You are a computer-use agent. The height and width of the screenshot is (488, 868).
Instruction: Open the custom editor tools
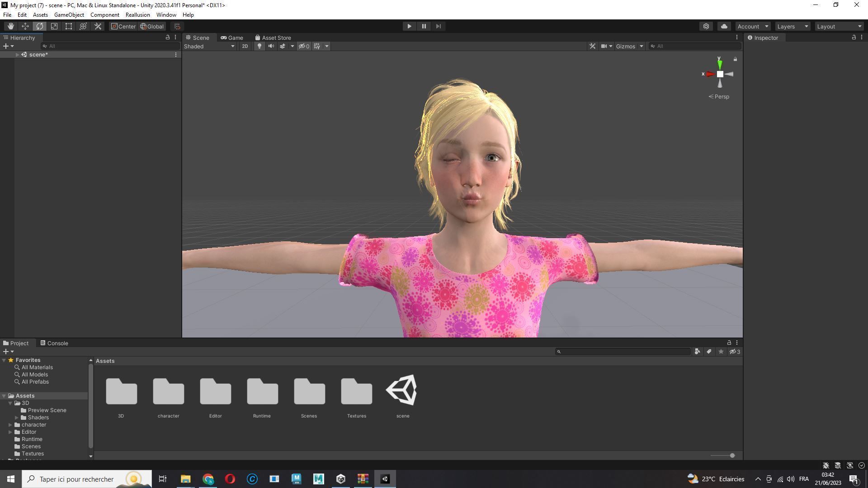click(98, 26)
